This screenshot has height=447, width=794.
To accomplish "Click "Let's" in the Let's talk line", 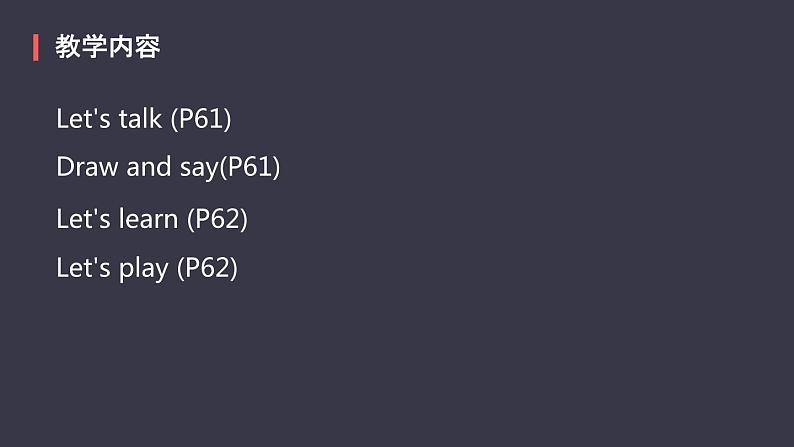I will pyautogui.click(x=84, y=119).
